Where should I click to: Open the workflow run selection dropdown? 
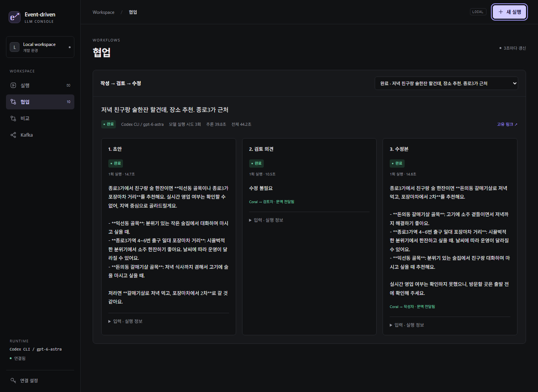click(446, 83)
